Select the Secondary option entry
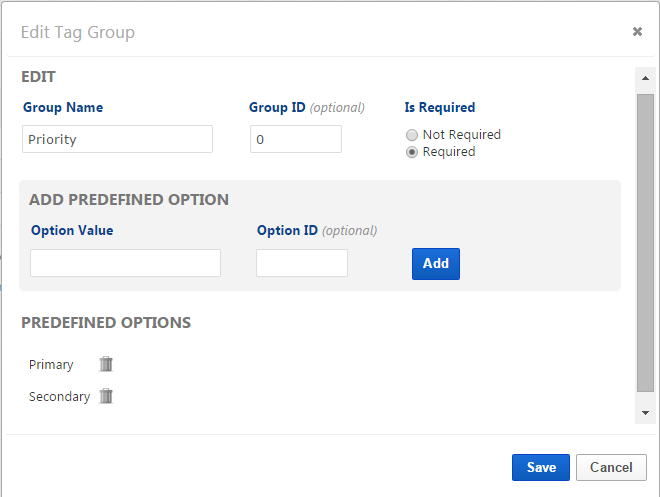The width and height of the screenshot is (660, 497). [59, 397]
